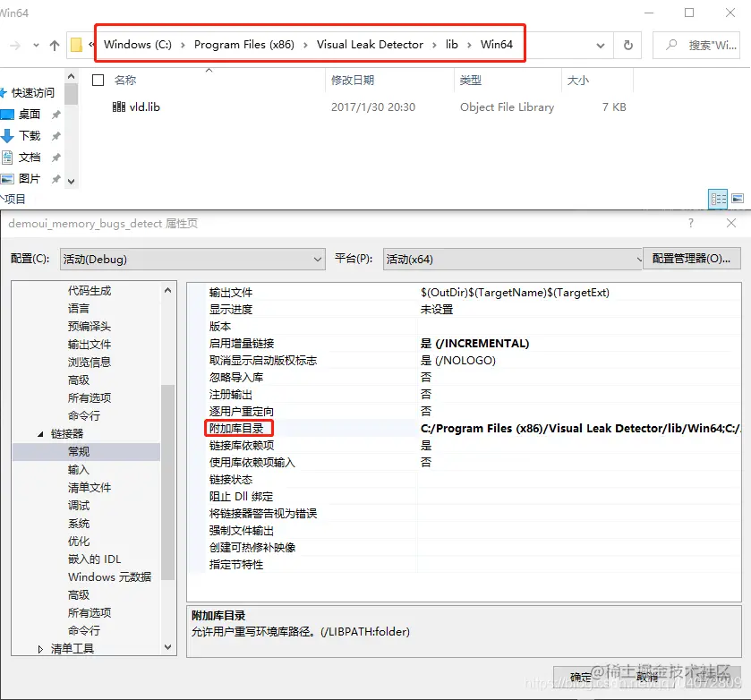Click the lib breadcrumb segment
Viewport: 751px width, 700px height.
[x=452, y=45]
